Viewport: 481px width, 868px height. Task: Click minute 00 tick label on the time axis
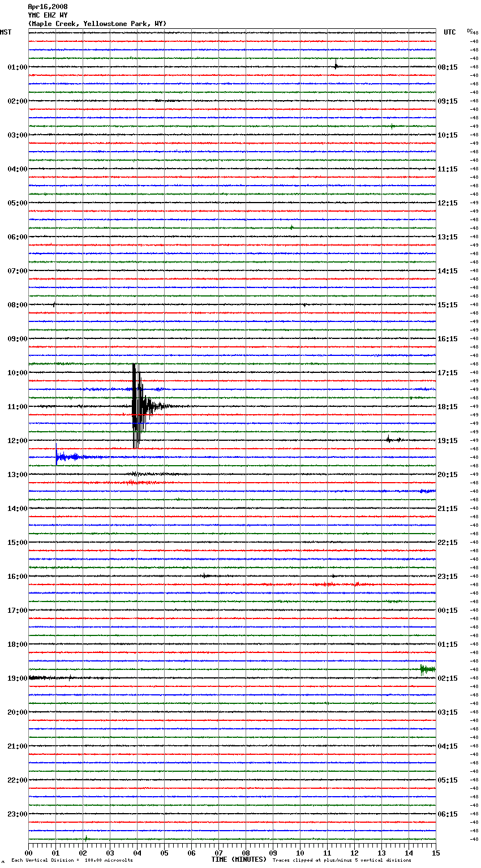click(28, 853)
